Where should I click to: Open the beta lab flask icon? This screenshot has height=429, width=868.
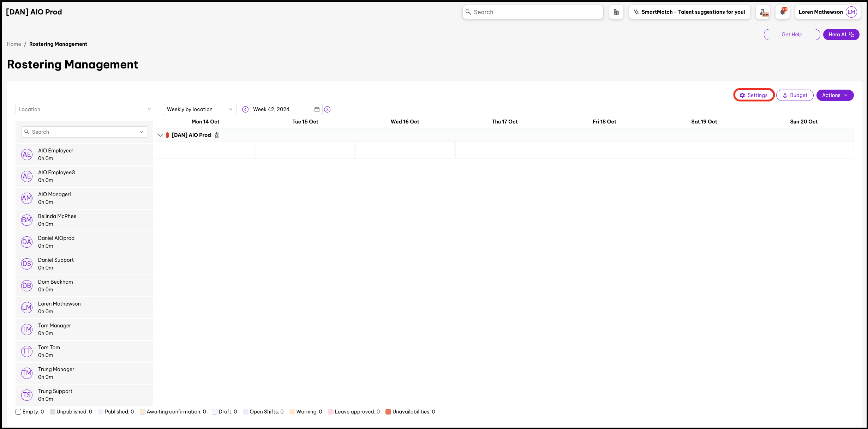763,12
